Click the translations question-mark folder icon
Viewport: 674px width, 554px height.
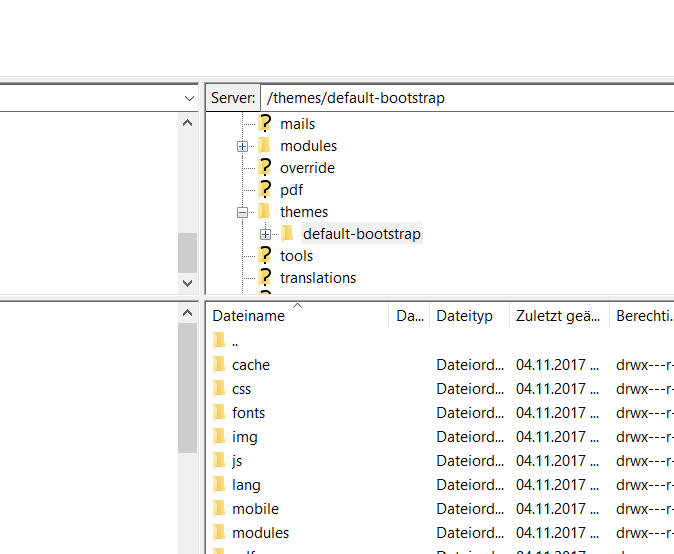[265, 277]
